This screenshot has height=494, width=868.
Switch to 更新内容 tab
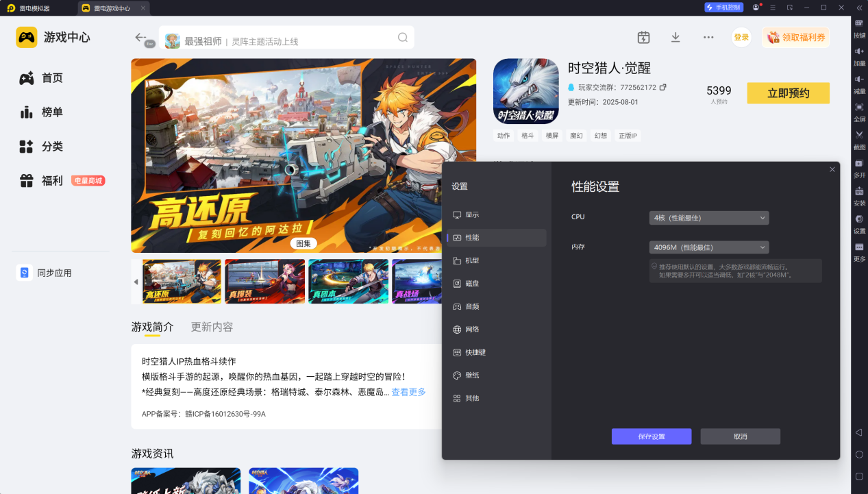pyautogui.click(x=212, y=327)
